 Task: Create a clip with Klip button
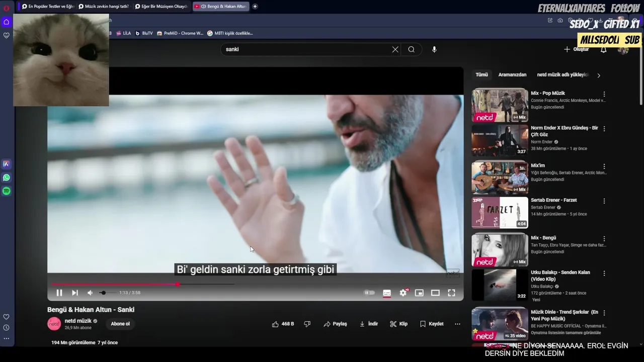[x=398, y=324]
